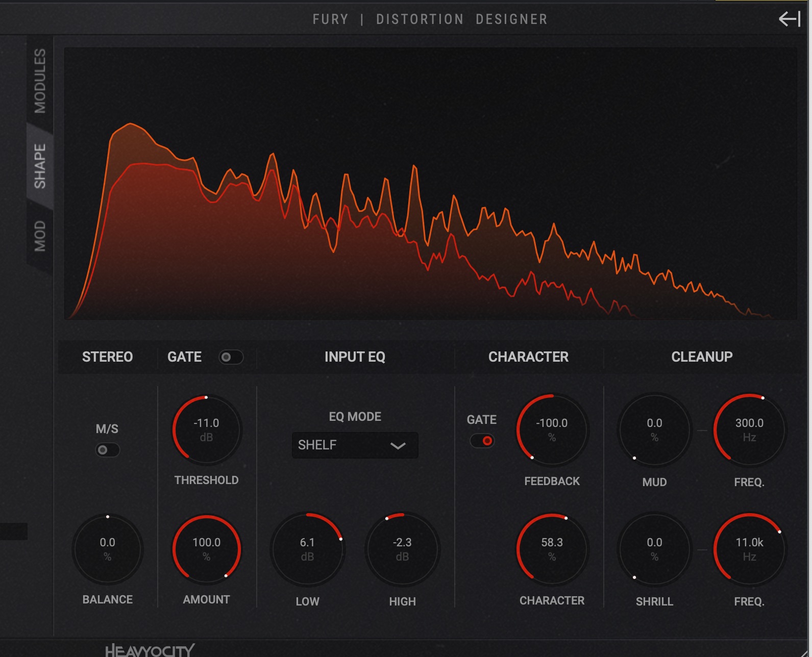Image resolution: width=812 pixels, height=657 pixels.
Task: Click the SHRILL FREQ. knob at 11.0k
Action: pyautogui.click(x=749, y=549)
